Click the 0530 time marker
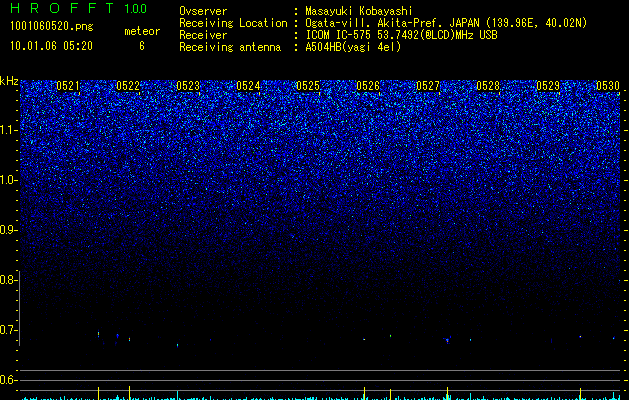The height and width of the screenshot is (400, 629). click(x=608, y=86)
